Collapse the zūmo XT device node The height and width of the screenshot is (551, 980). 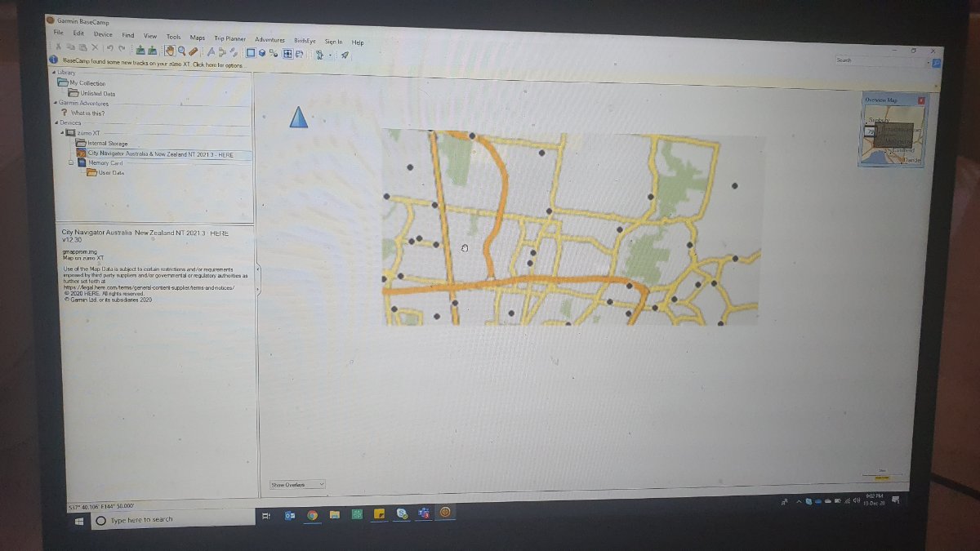click(63, 132)
